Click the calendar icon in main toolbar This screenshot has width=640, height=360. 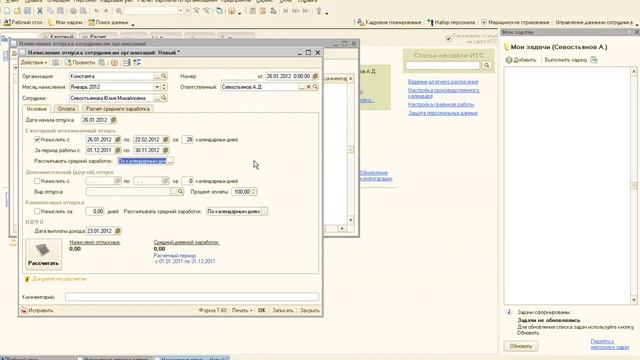(263, 11)
